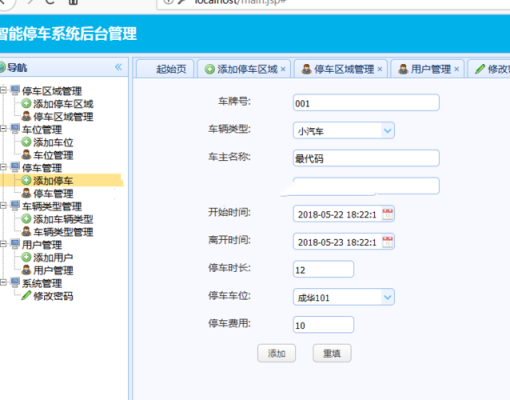Open the calendar picker for 离开时间

point(387,242)
